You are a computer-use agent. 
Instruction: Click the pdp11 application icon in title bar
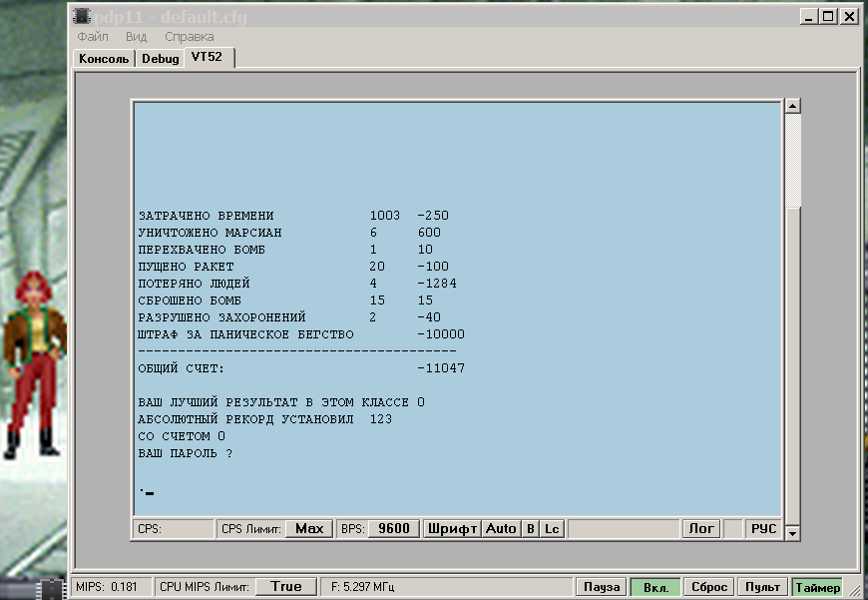click(x=81, y=16)
